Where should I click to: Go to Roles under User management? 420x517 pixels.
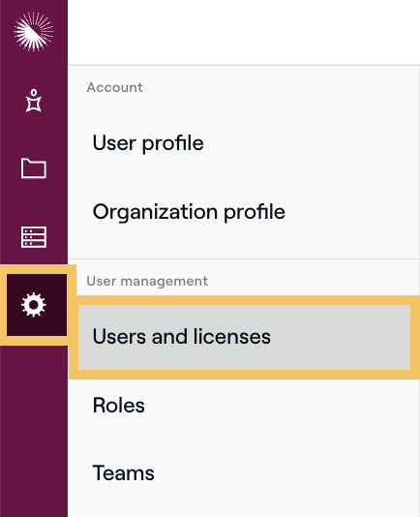(119, 406)
